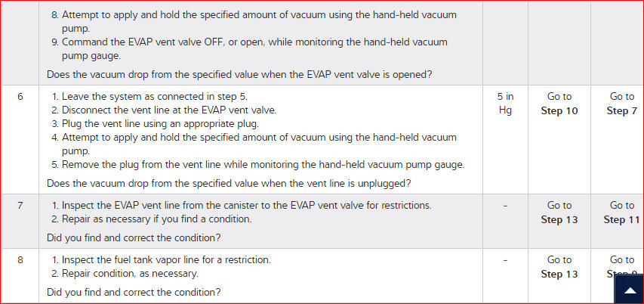Click the "Plug the vent line" instruction

coord(160,124)
